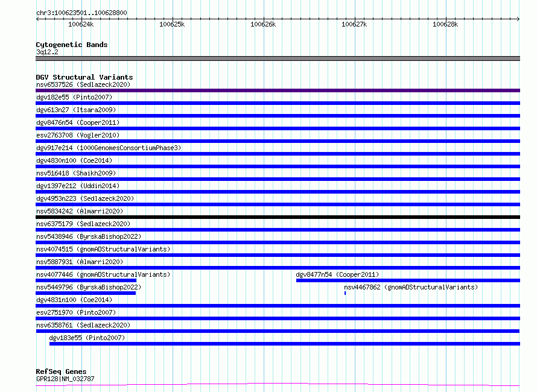The image size is (537, 392).
Task: Open esv2751970 (Pinto2007) variant label
Action: (76, 312)
